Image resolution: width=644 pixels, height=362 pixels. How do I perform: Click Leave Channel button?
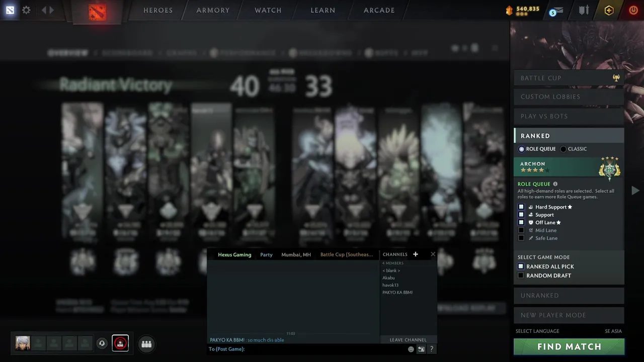click(408, 340)
